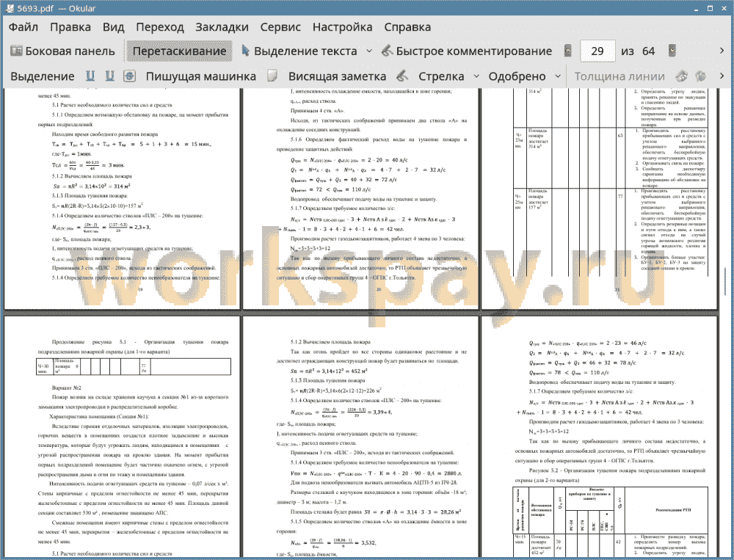The image size is (734, 560).
Task: Select the straight underline annotation icon
Action: 90,76
